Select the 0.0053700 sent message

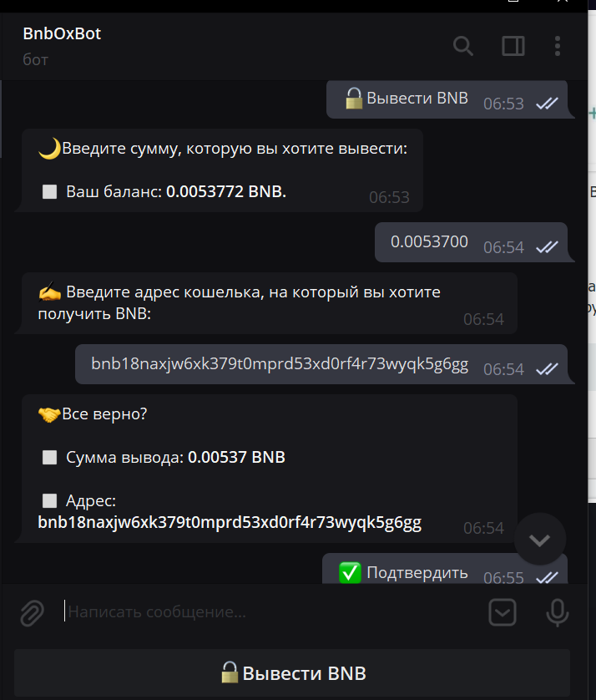pos(429,242)
